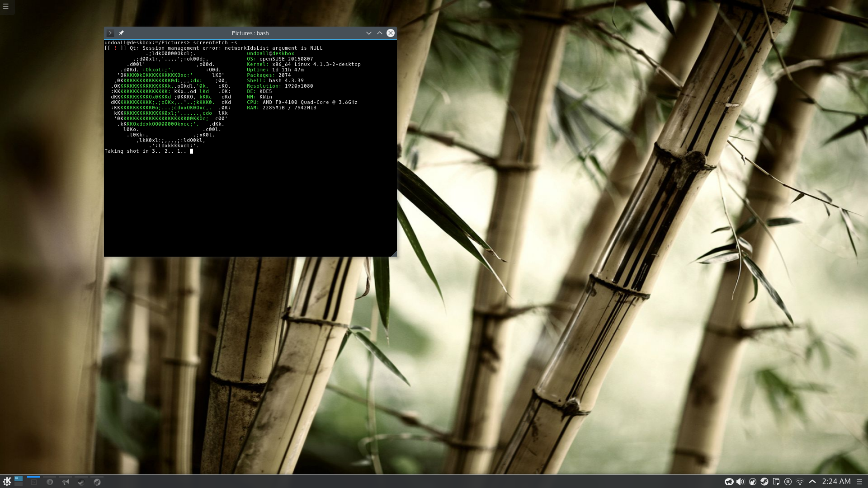868x488 pixels.
Task: Click the megaphone notification tray icon
Action: pyautogui.click(x=729, y=482)
